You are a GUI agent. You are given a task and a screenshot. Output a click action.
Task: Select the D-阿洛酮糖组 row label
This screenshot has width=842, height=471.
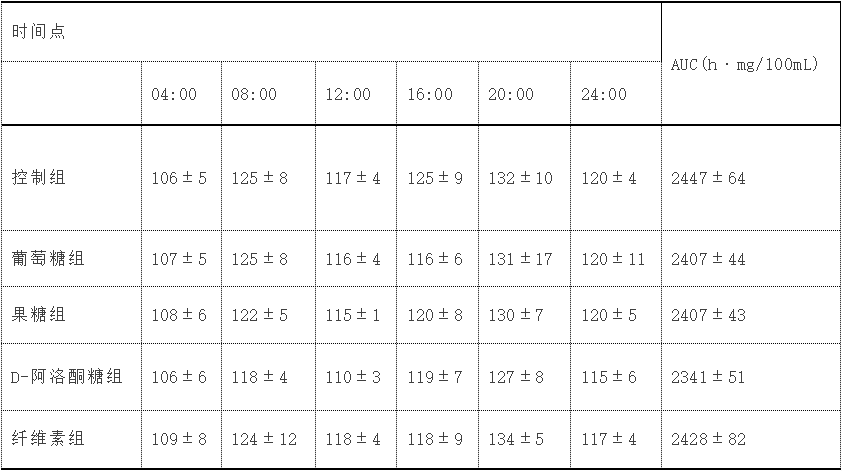[66, 377]
